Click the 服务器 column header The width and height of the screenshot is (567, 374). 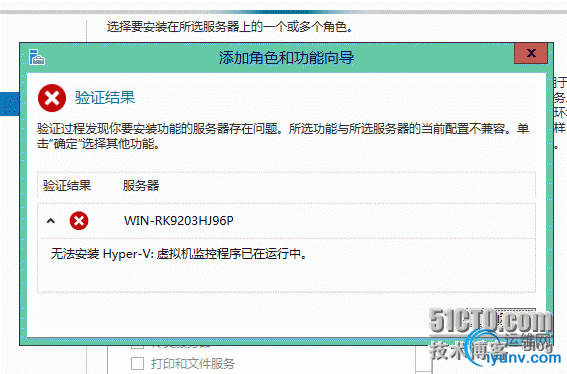click(x=141, y=186)
